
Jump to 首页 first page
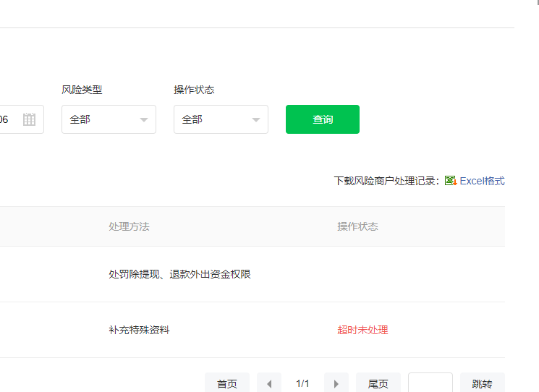[x=227, y=383]
